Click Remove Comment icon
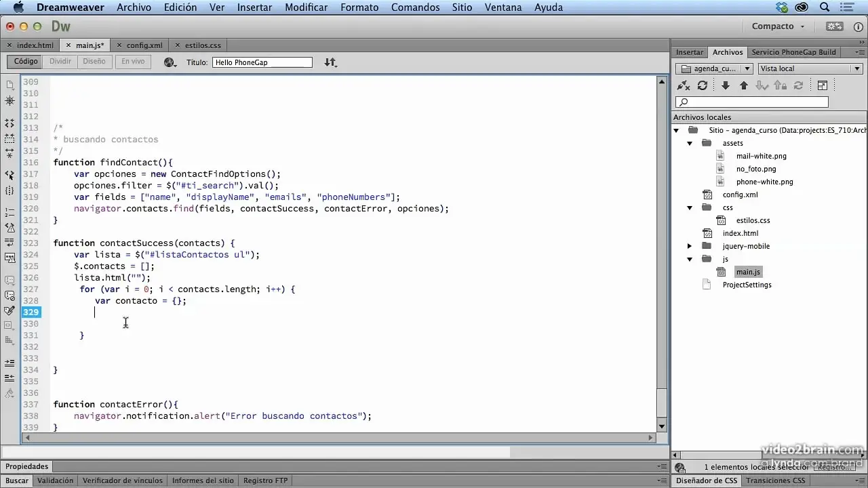 coord(9,296)
